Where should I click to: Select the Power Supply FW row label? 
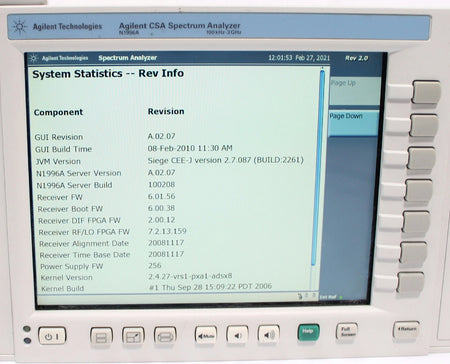[x=72, y=266]
